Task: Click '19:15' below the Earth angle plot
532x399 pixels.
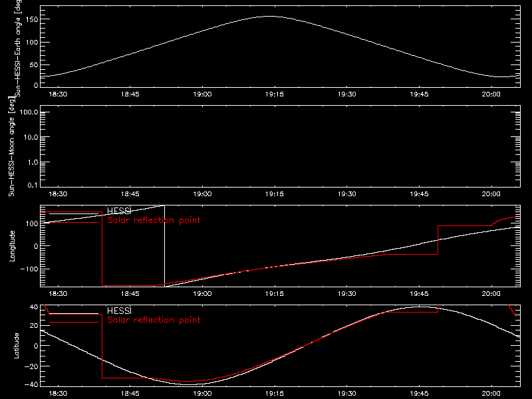Action: coord(275,94)
